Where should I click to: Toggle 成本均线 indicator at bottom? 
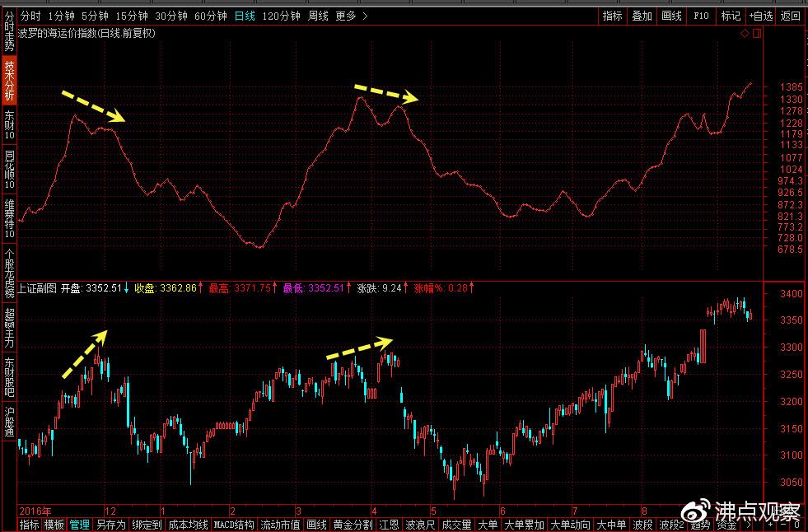(188, 525)
